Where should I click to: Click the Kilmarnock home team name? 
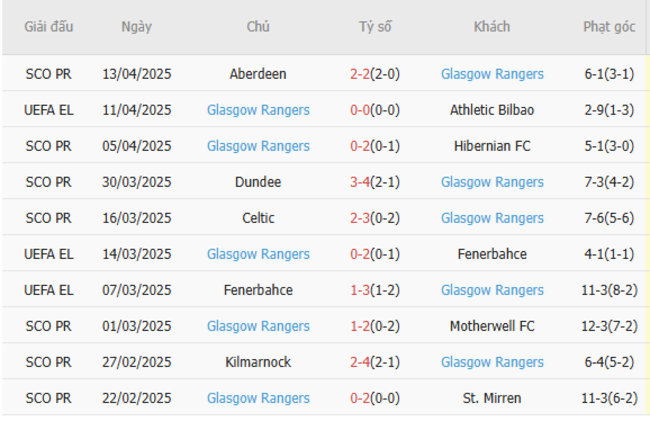258,362
